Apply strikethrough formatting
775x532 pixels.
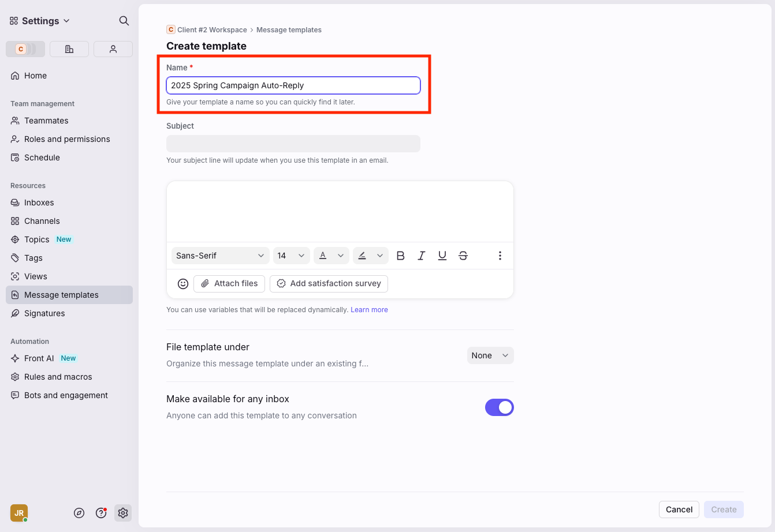pyautogui.click(x=463, y=256)
